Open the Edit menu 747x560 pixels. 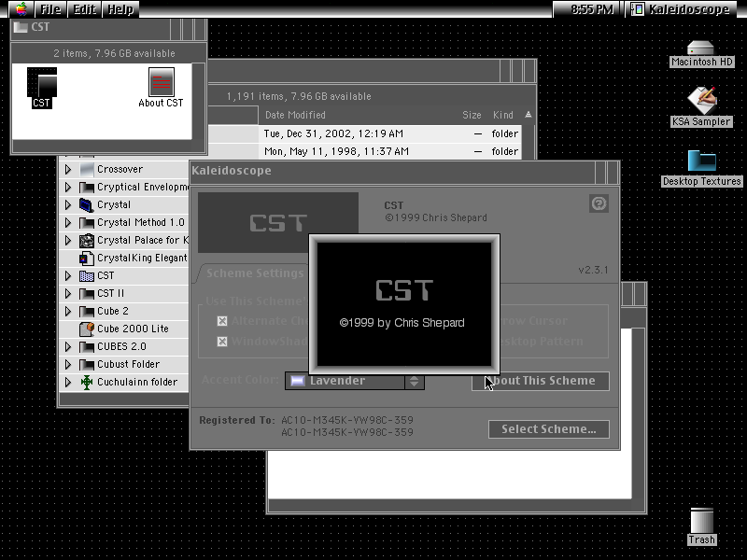(85, 9)
